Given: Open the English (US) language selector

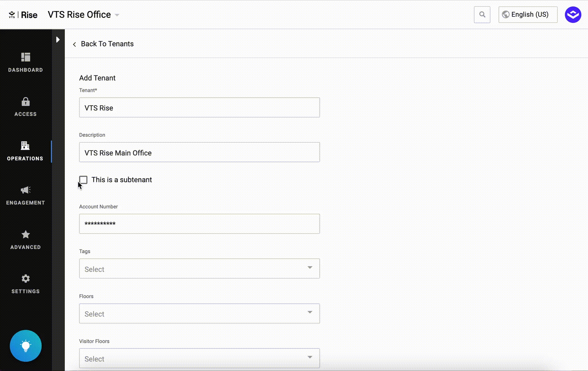Looking at the screenshot, I should pyautogui.click(x=528, y=15).
